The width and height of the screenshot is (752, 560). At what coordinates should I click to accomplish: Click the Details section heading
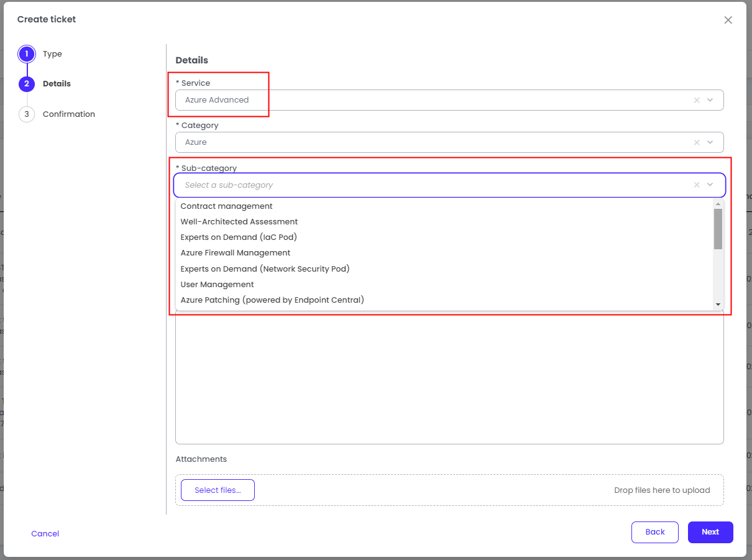pos(192,60)
